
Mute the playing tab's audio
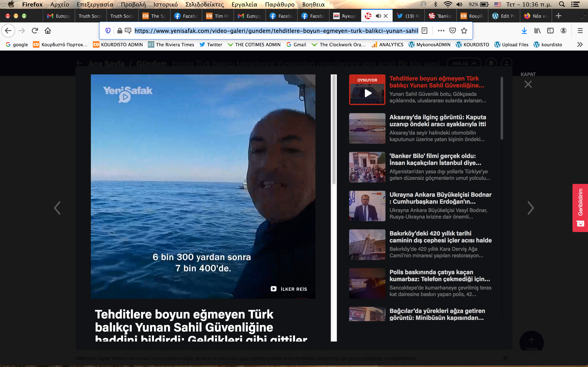pyautogui.click(x=378, y=16)
